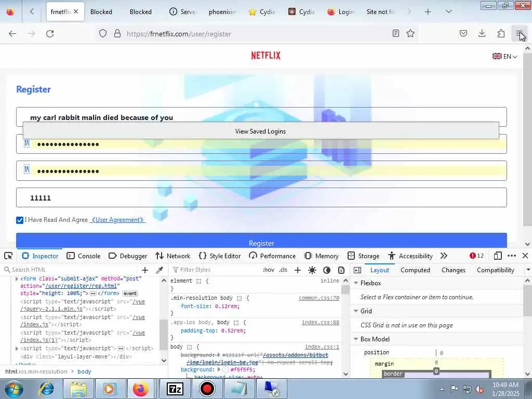Viewport: 532px width, 399px height.
Task: Switch to the Computed sidebar tab
Action: [415, 270]
